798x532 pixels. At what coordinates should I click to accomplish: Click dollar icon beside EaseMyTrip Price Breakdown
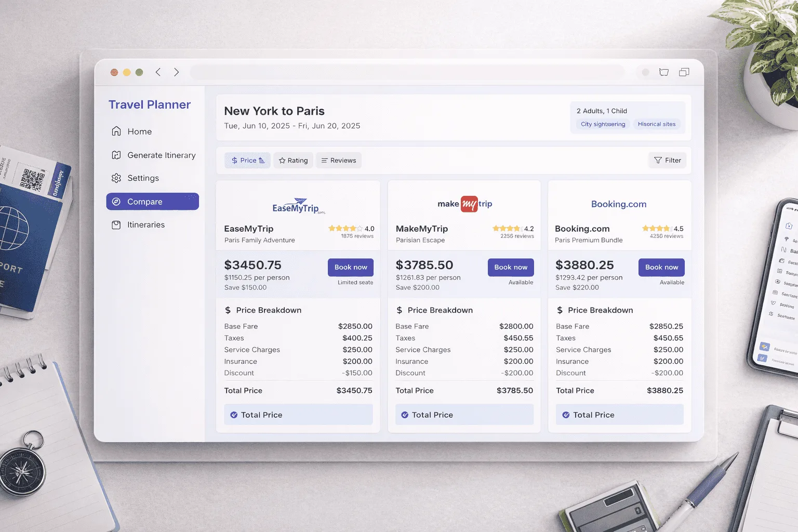(x=228, y=310)
